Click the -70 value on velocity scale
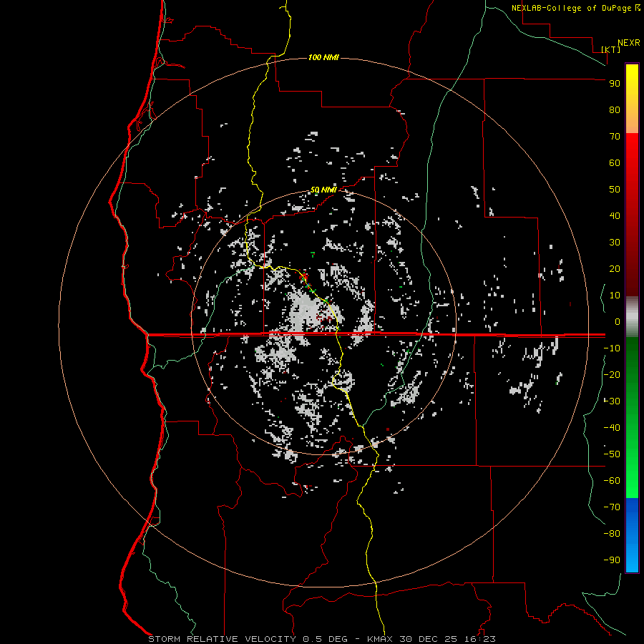Viewport: 644px width, 644px height. point(612,507)
